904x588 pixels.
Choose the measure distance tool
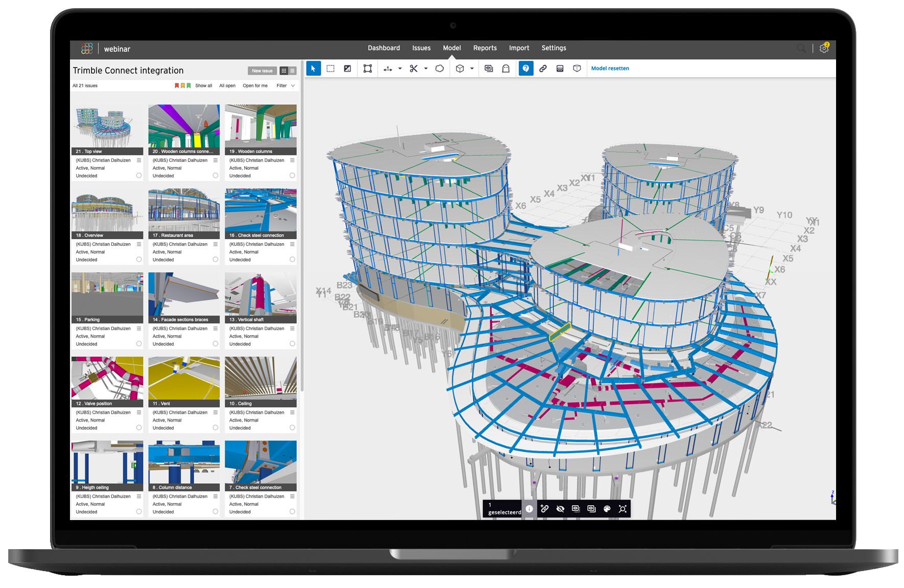388,68
